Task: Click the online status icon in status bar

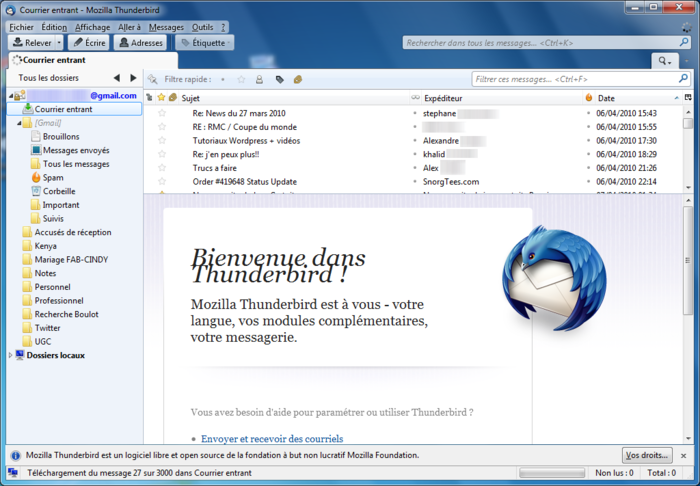Action: 13,473
